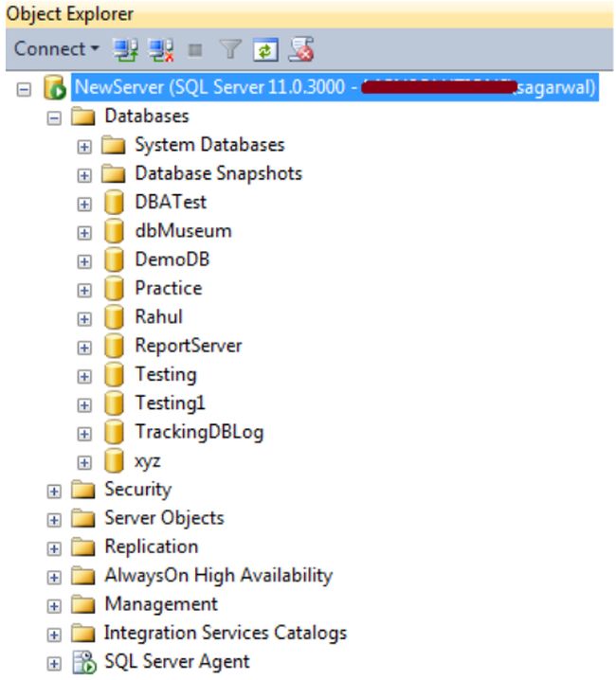Expand the Testing database node
Screen dimensions: 616x680
(x=84, y=376)
